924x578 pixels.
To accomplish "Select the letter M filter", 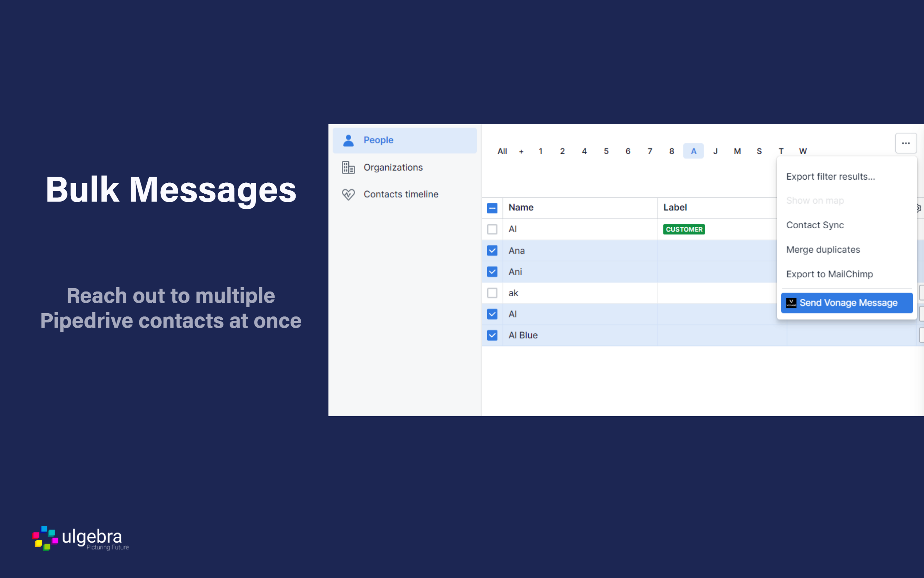I will [737, 151].
